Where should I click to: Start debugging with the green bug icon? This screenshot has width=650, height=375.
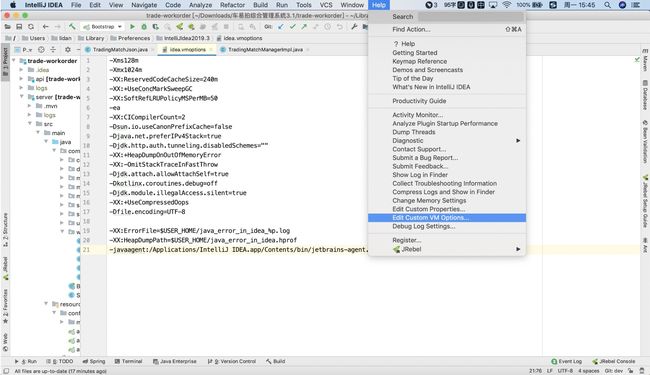coord(144,27)
